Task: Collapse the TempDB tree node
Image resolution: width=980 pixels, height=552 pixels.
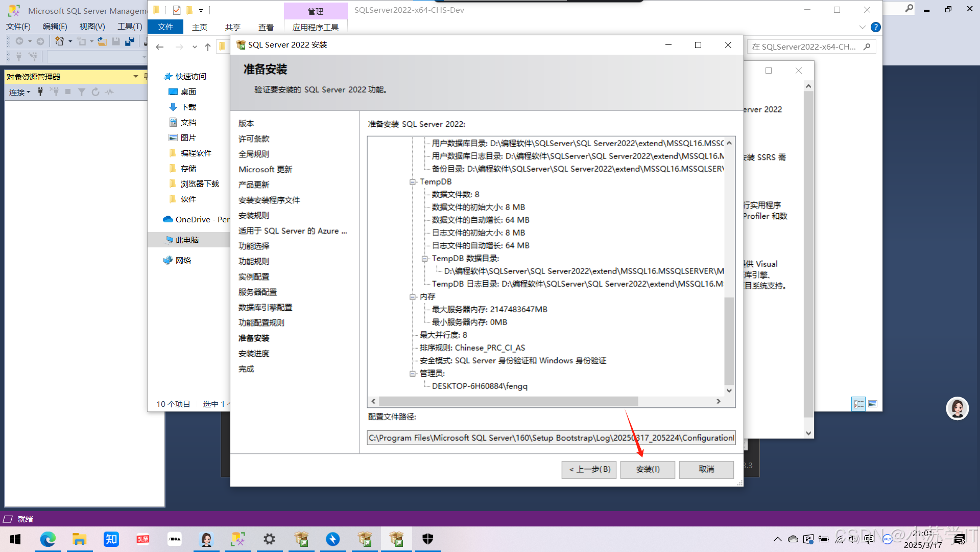Action: tap(412, 182)
